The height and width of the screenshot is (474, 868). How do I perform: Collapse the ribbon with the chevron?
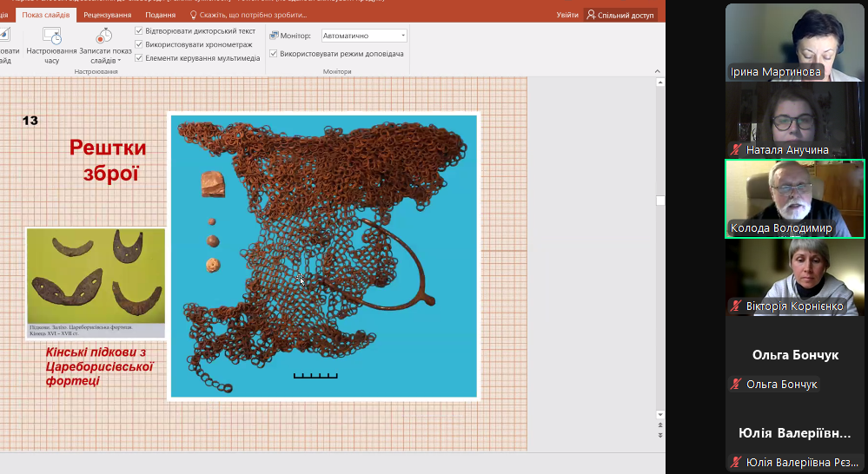pos(657,71)
